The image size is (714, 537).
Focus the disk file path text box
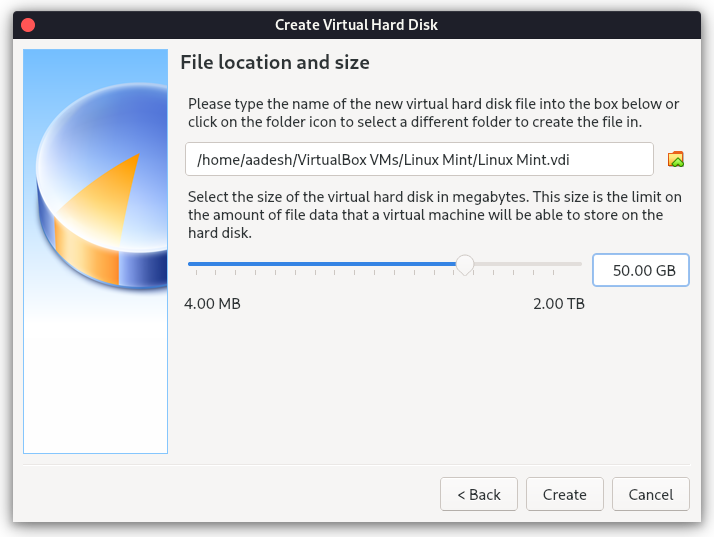(419, 158)
